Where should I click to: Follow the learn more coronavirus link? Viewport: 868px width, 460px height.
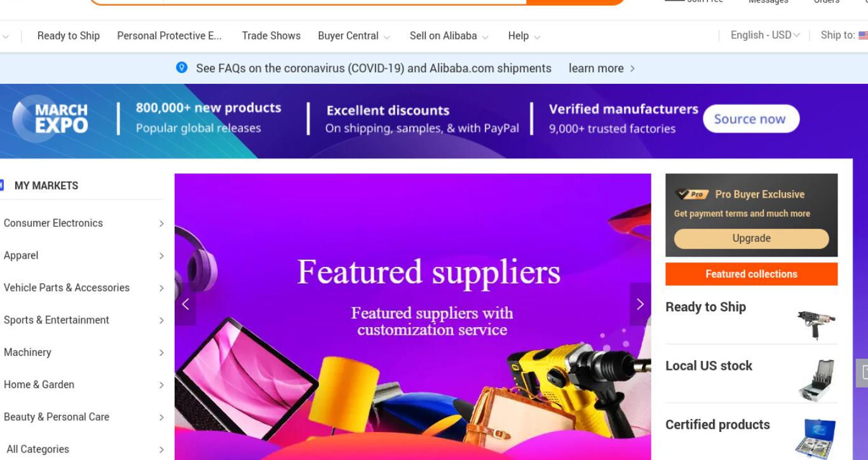tap(602, 68)
